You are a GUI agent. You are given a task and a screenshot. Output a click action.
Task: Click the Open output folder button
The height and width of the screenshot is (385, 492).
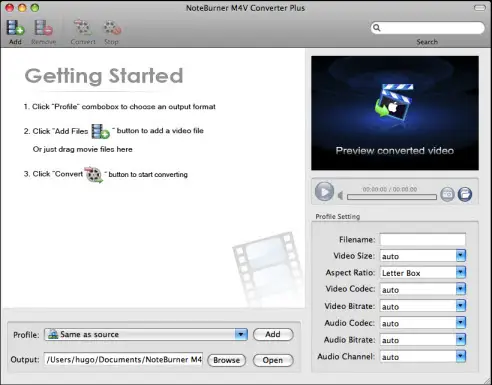point(273,360)
